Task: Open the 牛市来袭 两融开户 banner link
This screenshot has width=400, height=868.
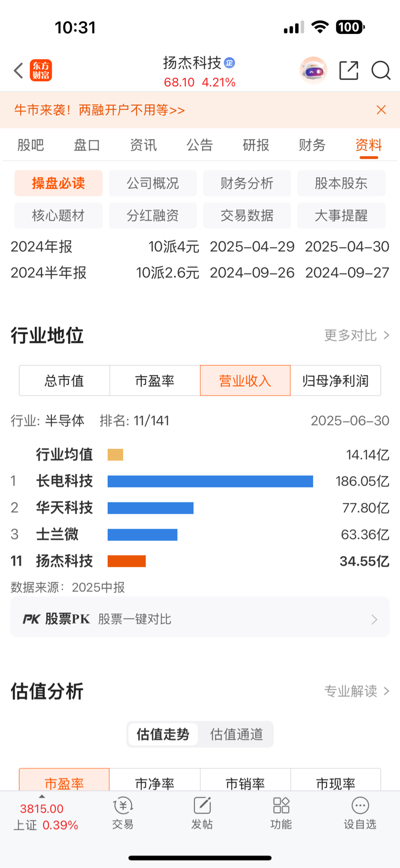Action: (x=99, y=110)
